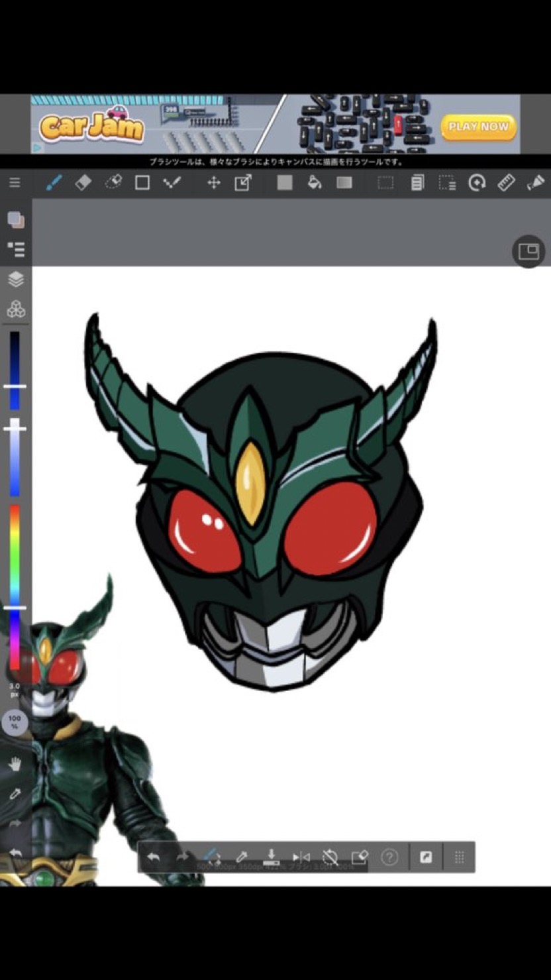Expand the brush list panel
Viewport: 551px width, 980px height.
pyautogui.click(x=16, y=249)
